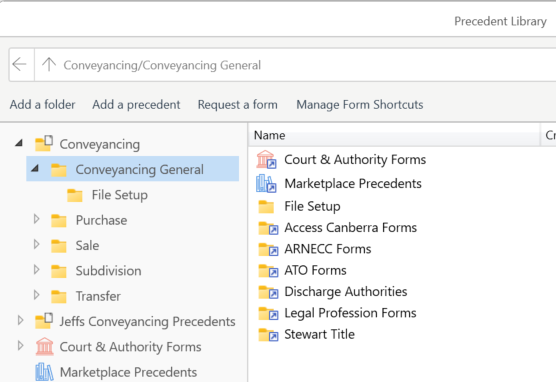Click the back arrow navigation icon
The height and width of the screenshot is (382, 556).
(x=20, y=65)
